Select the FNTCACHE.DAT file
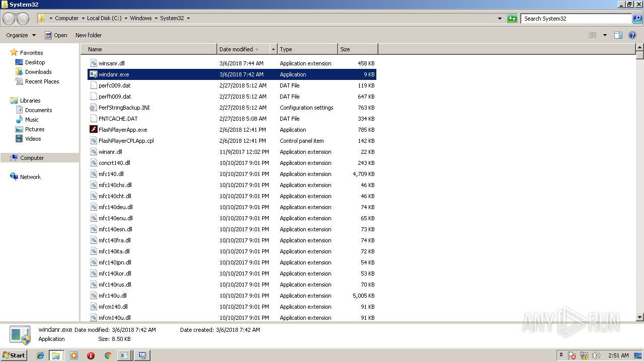Screen dimensions: 644x362 232,119
